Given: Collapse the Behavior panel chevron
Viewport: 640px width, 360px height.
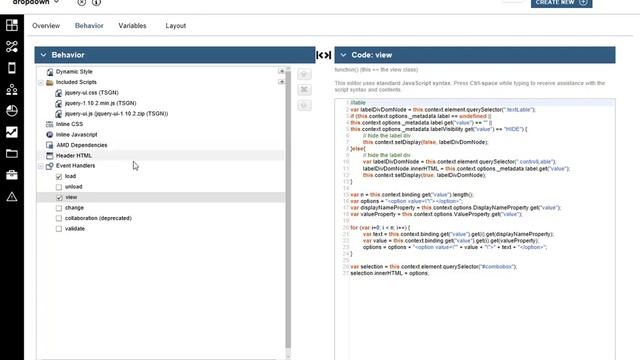Looking at the screenshot, I should click(x=43, y=55).
